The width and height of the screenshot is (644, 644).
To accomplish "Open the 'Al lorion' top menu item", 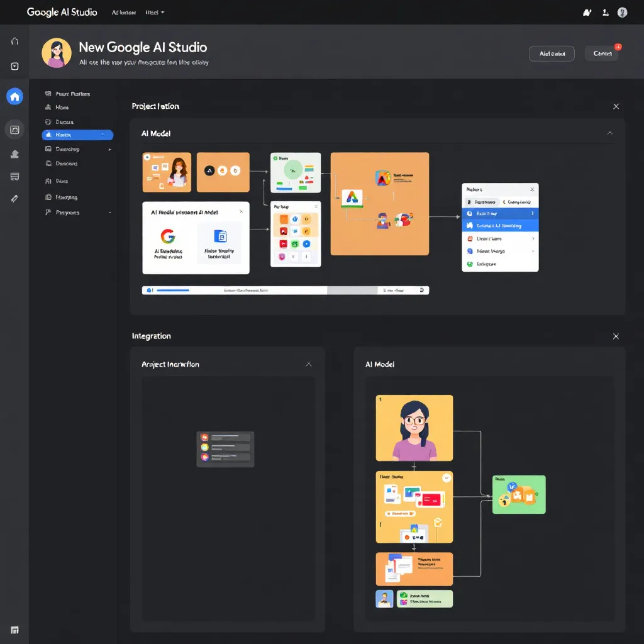I will click(124, 13).
